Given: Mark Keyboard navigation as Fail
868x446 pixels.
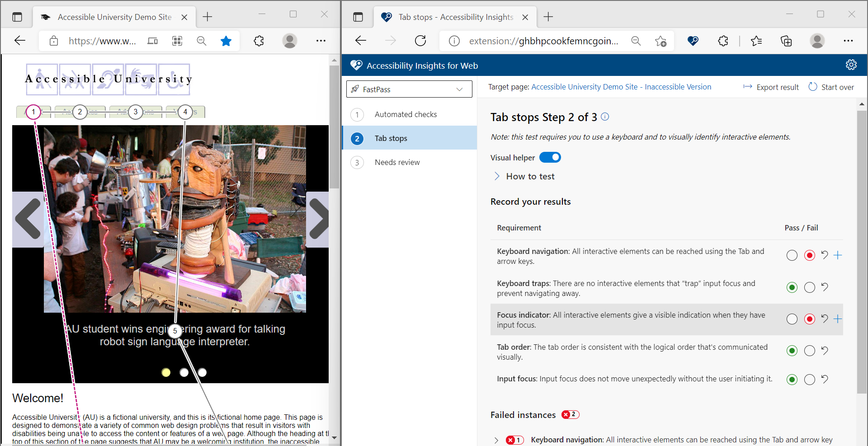Looking at the screenshot, I should (810, 255).
